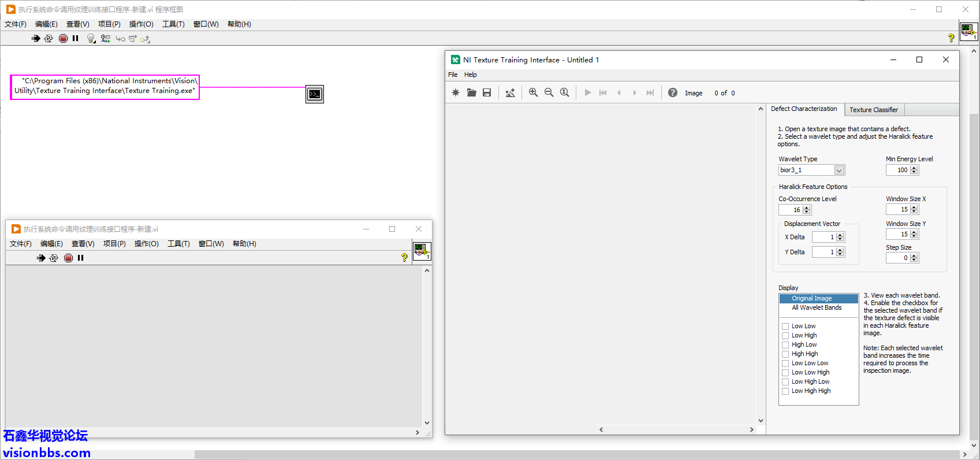Enable the High High wavelet band checkbox
This screenshot has width=980, height=460.
785,354
